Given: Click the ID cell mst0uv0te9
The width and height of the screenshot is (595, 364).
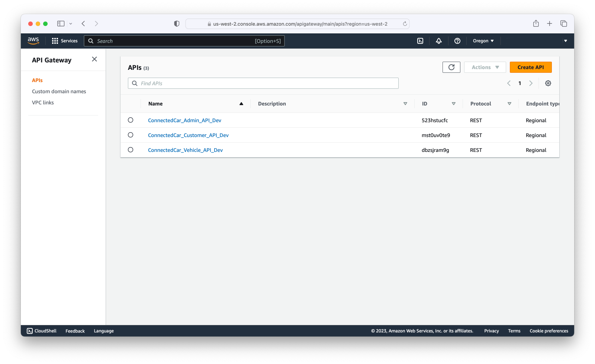Looking at the screenshot, I should [436, 135].
